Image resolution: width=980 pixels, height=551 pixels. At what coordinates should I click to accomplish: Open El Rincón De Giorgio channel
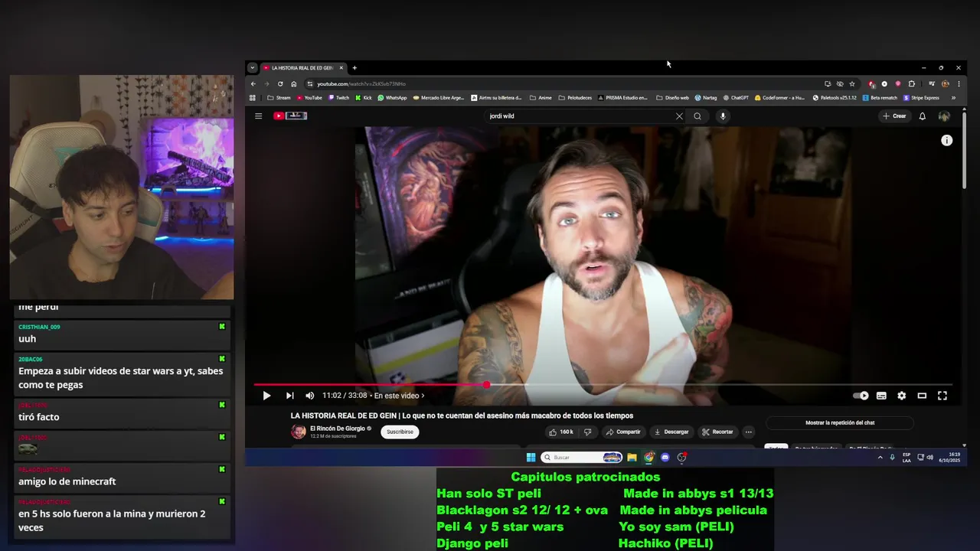(338, 429)
